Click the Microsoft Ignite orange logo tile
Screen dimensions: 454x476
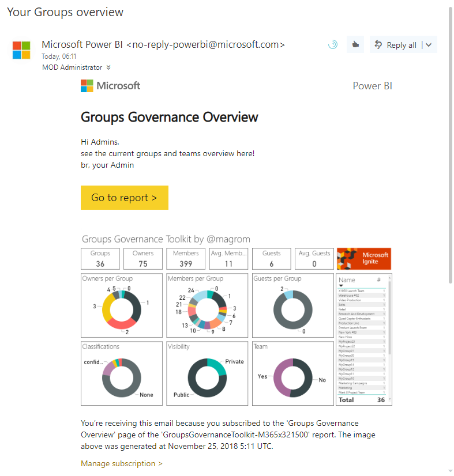[x=363, y=259]
